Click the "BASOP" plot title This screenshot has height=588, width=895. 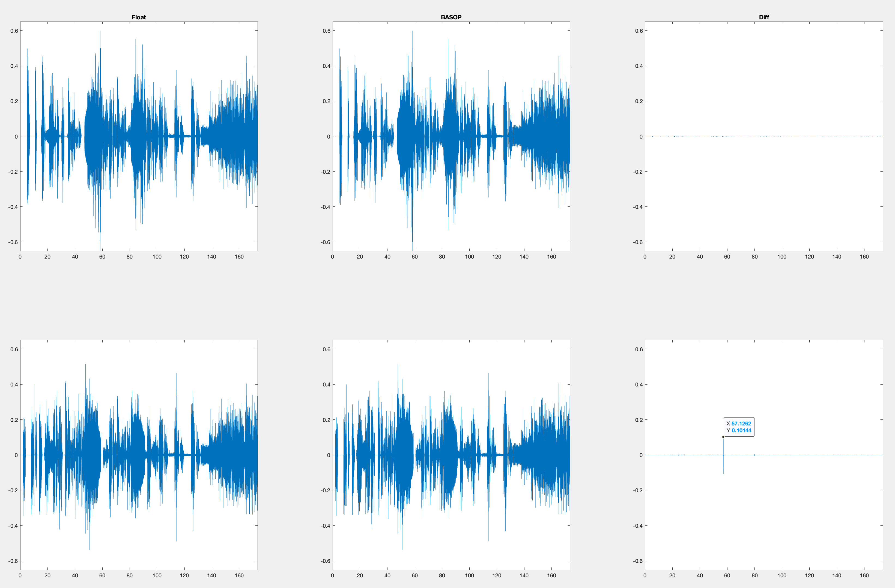tap(451, 17)
